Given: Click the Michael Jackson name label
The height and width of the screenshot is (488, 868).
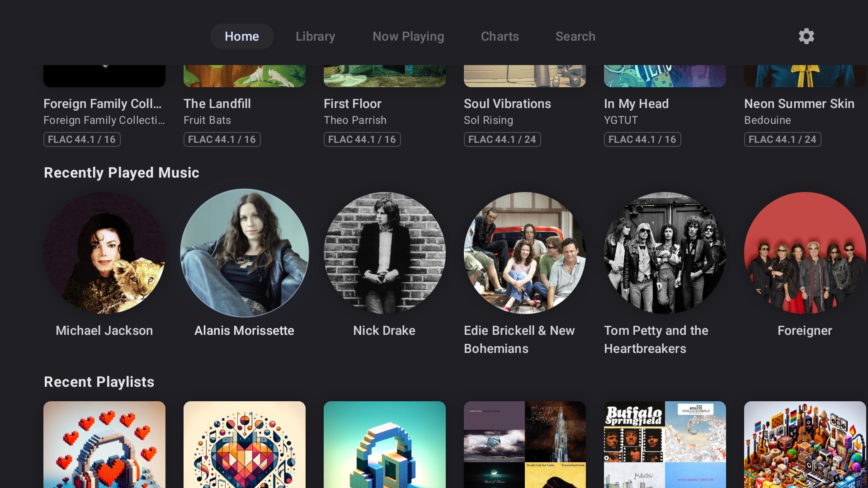Looking at the screenshot, I should pyautogui.click(x=104, y=330).
